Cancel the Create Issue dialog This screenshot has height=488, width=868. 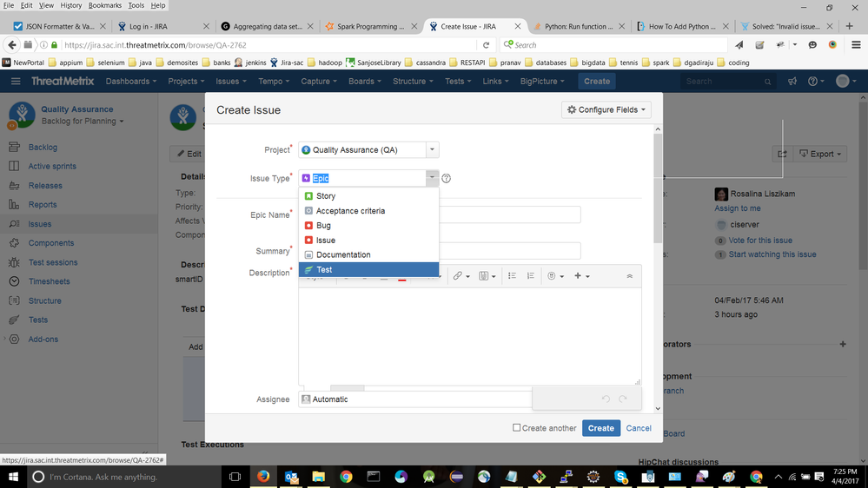(639, 428)
